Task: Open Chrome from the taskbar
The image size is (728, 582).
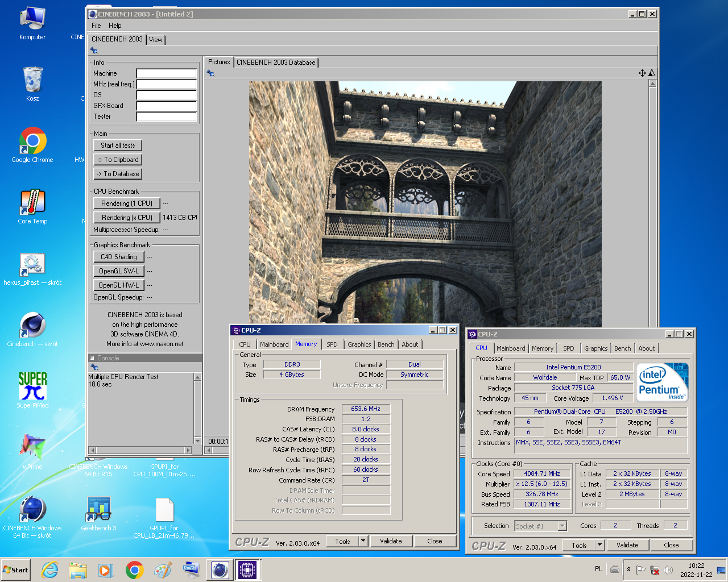Action: (135, 570)
